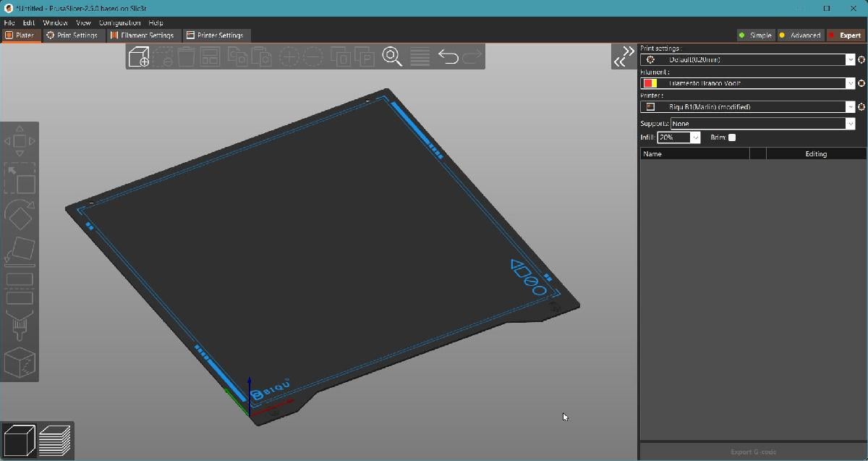This screenshot has height=461, width=868.
Task: Expand the Infill percentage dropdown
Action: tap(695, 138)
